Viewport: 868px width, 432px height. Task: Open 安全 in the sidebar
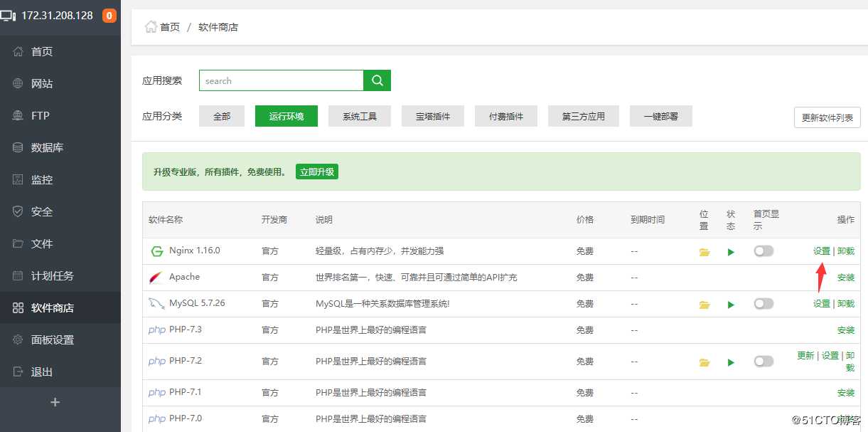60,211
